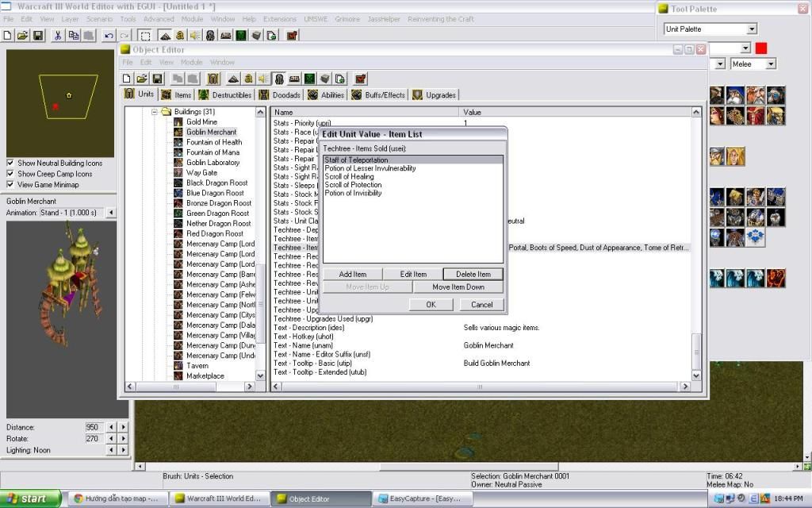Cancel the Item List dialog

(x=481, y=305)
